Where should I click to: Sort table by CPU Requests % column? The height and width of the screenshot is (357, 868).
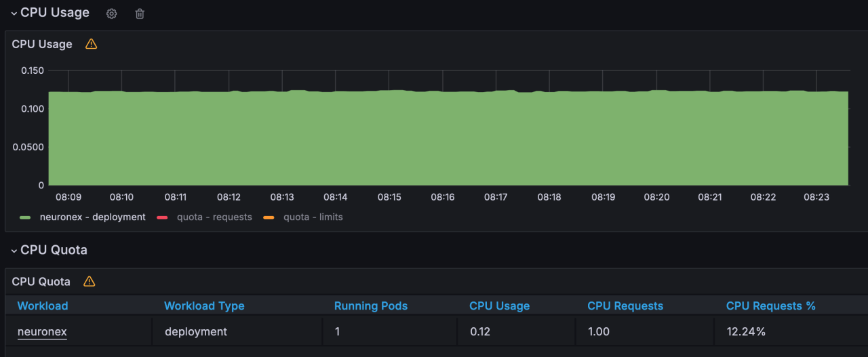coord(770,306)
